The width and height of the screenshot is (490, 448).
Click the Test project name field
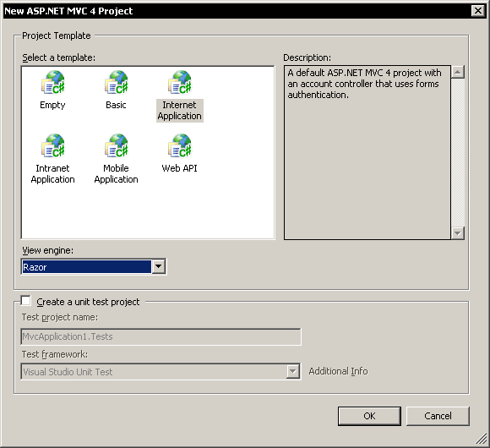(x=161, y=336)
